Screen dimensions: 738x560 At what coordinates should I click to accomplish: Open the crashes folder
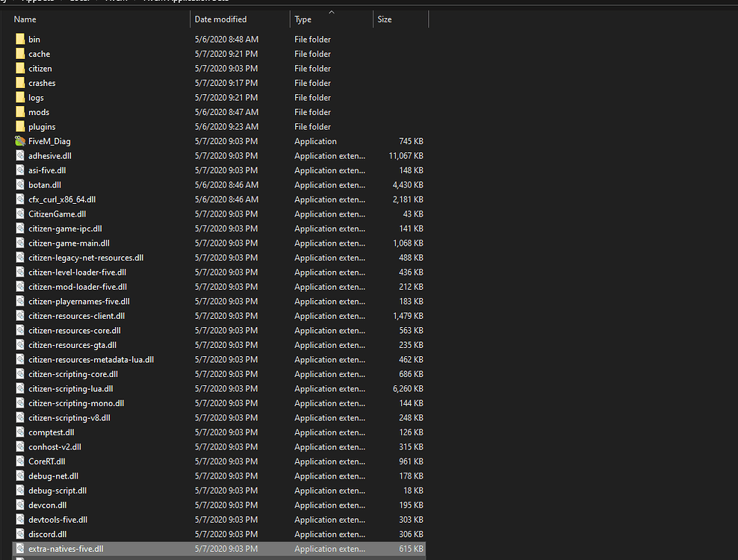click(42, 83)
